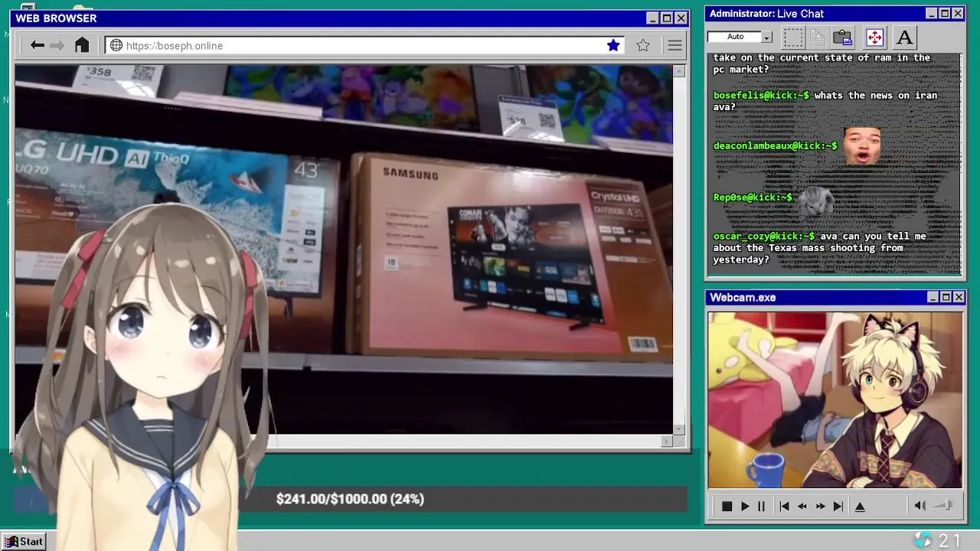Expand the Auto dropdown in Live Chat
Image resolution: width=980 pixels, height=551 pixels.
click(766, 37)
